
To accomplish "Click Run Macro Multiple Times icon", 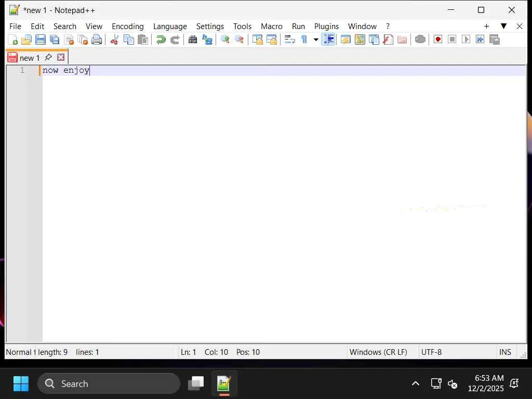I will click(x=480, y=39).
